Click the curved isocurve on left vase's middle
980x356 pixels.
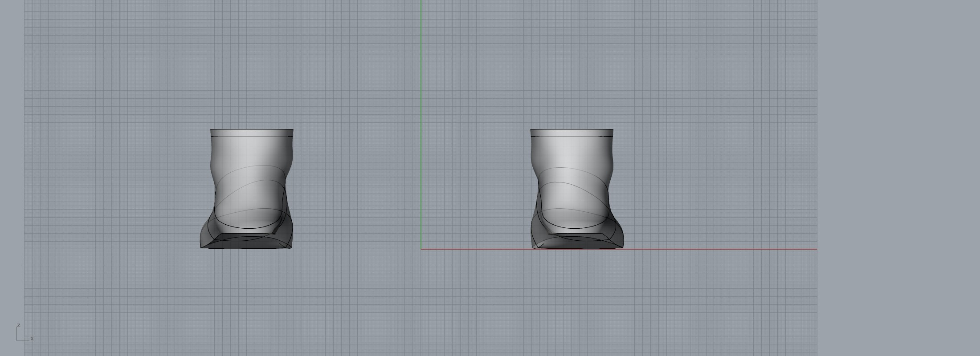point(249,181)
